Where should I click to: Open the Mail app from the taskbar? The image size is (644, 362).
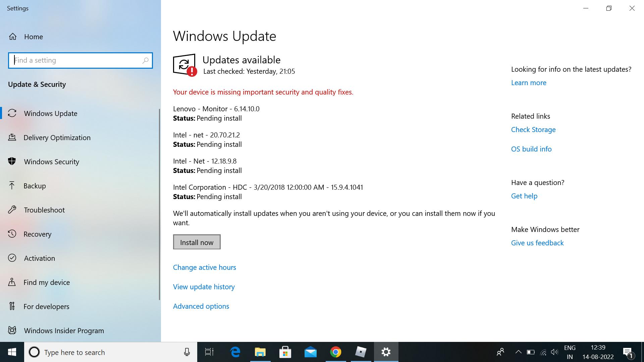(x=311, y=352)
